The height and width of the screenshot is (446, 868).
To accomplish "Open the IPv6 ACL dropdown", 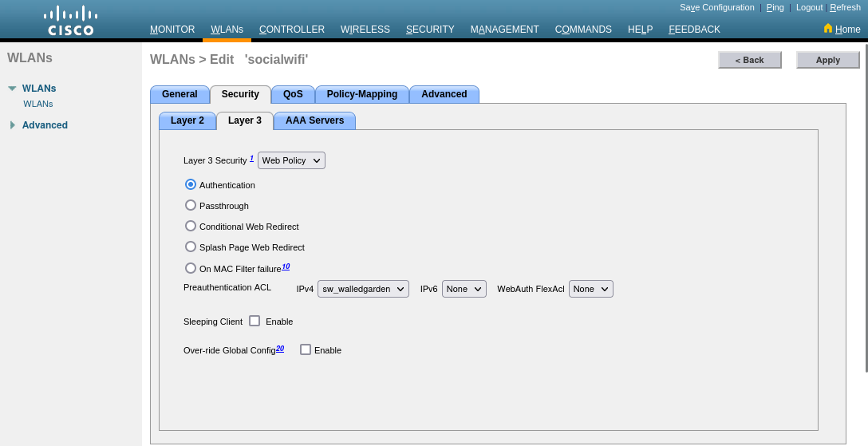I will click(464, 289).
